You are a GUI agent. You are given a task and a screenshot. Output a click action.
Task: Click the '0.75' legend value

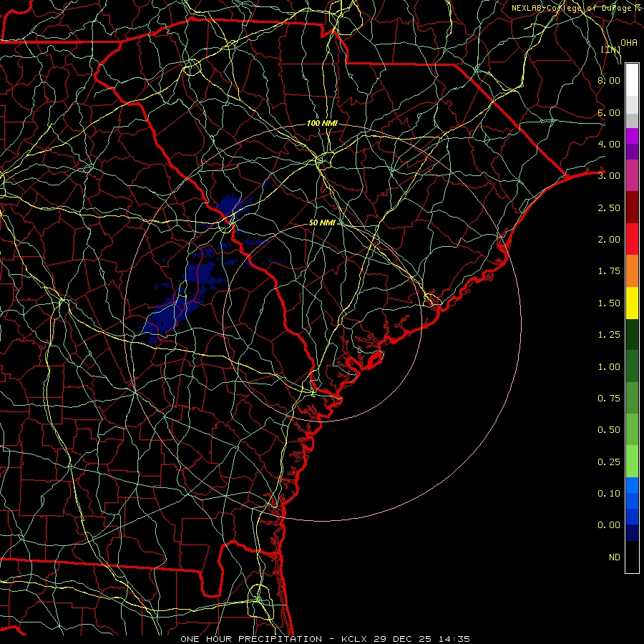pyautogui.click(x=609, y=399)
